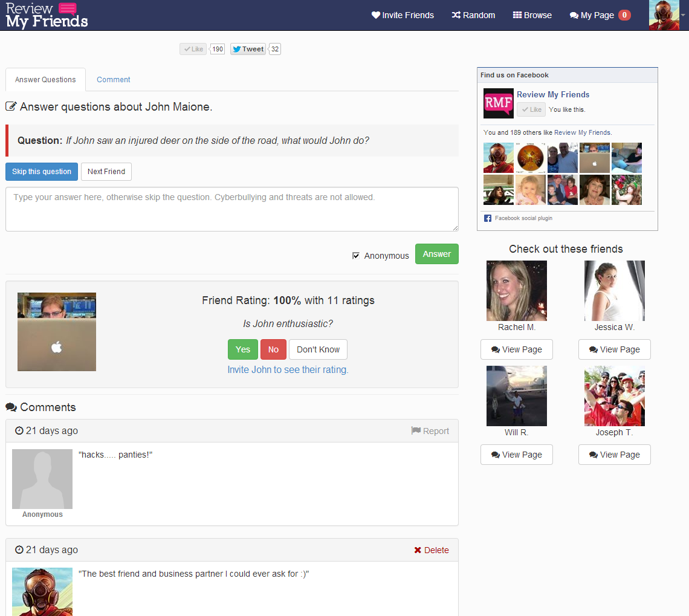689x616 pixels.
Task: Toggle the Anonymous checkbox
Action: coord(356,256)
